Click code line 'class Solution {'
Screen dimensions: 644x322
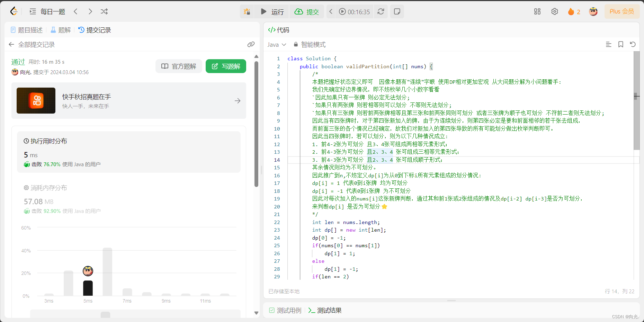click(312, 59)
